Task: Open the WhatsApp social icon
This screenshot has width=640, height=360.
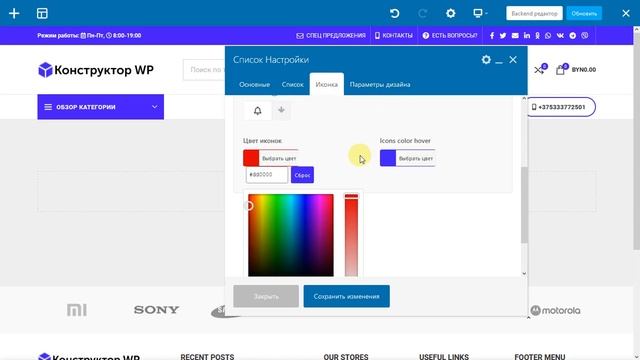Action: click(x=548, y=36)
